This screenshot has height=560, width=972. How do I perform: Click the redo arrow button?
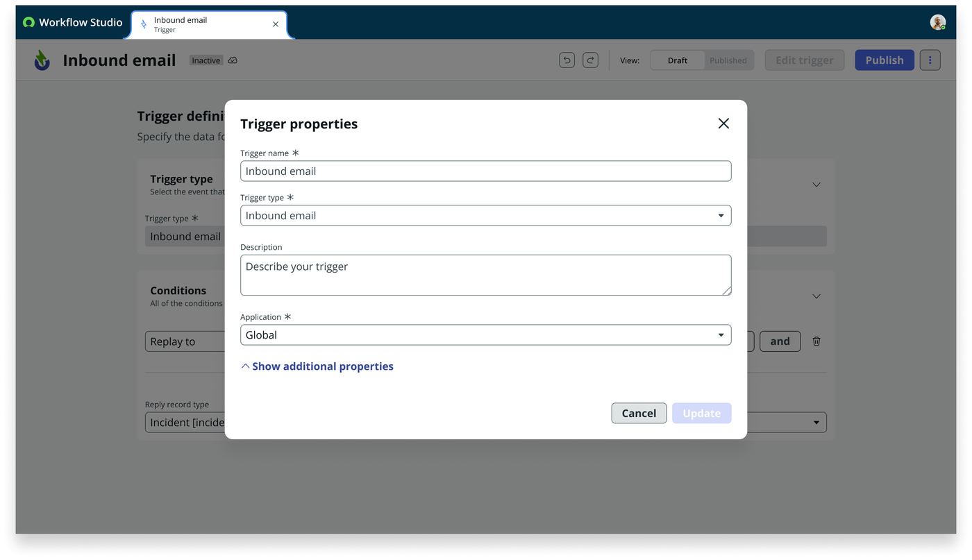click(590, 60)
